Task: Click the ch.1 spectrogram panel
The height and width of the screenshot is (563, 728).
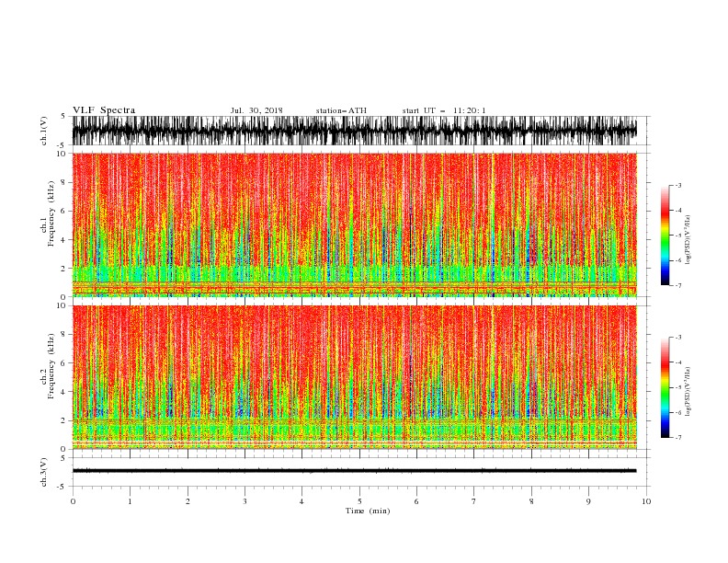Action: coord(355,224)
